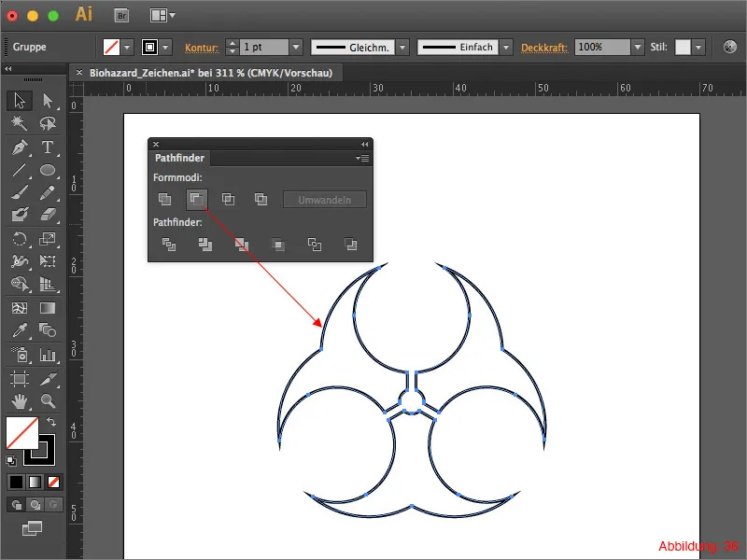Open the fill color dropdown in control bar
Screen dimensions: 747x560
point(127,48)
